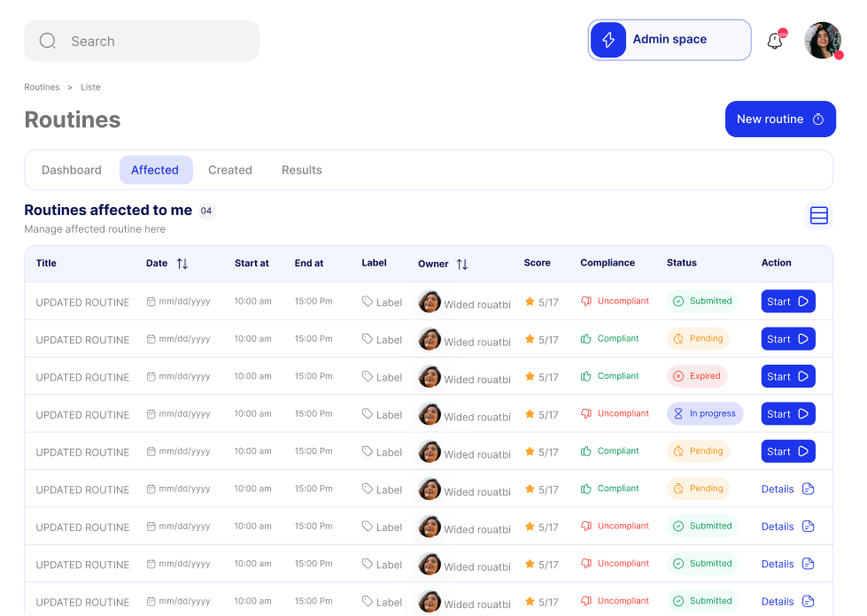This screenshot has width=867, height=616.
Task: Click the export icon beside the last Details link
Action: tap(809, 601)
